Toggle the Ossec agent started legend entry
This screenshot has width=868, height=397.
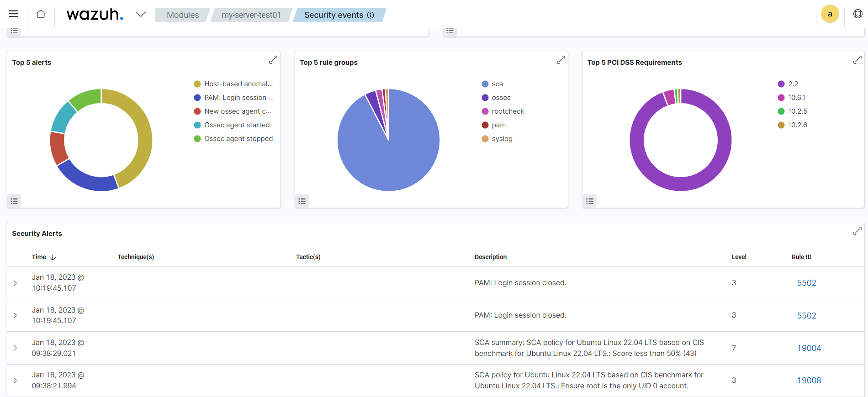(233, 125)
